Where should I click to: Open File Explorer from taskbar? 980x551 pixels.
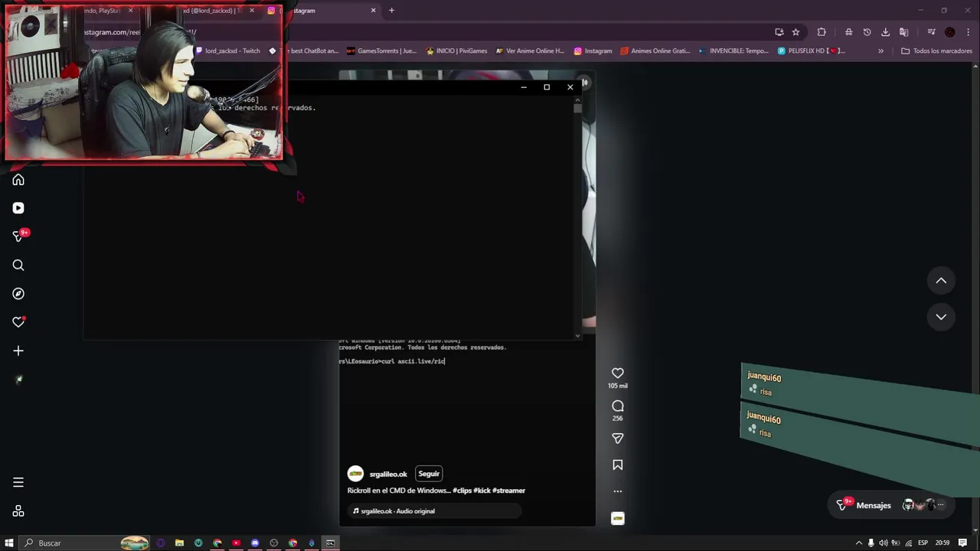point(179,543)
